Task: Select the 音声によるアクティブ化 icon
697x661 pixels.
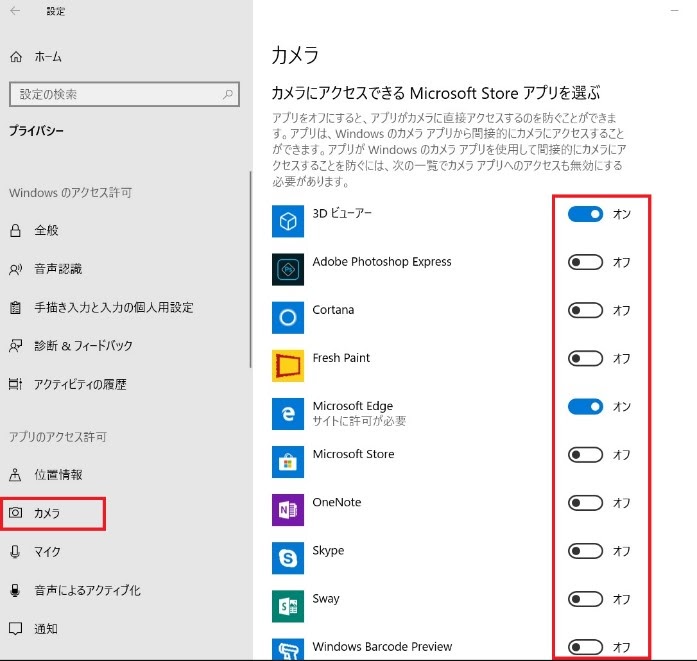Action: [x=16, y=590]
